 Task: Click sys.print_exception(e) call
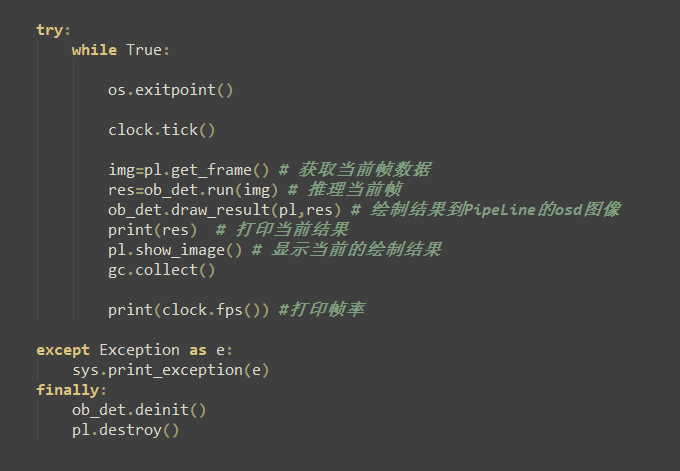click(x=171, y=370)
